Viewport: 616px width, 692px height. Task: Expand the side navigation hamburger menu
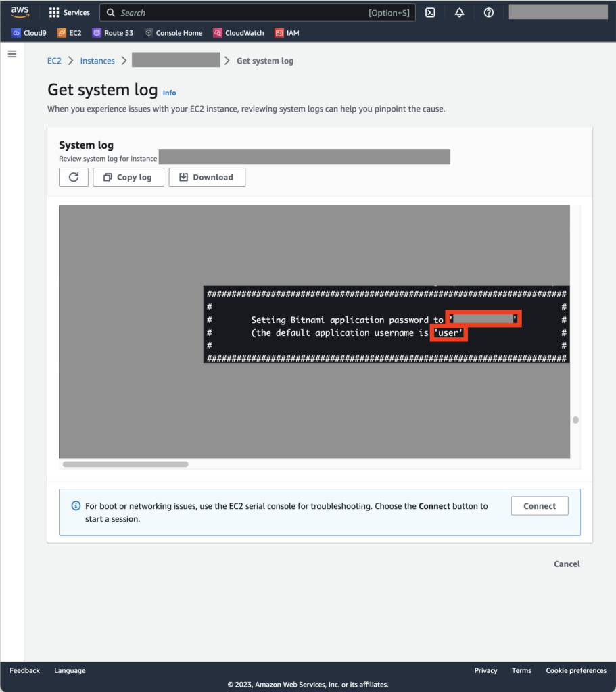click(12, 54)
